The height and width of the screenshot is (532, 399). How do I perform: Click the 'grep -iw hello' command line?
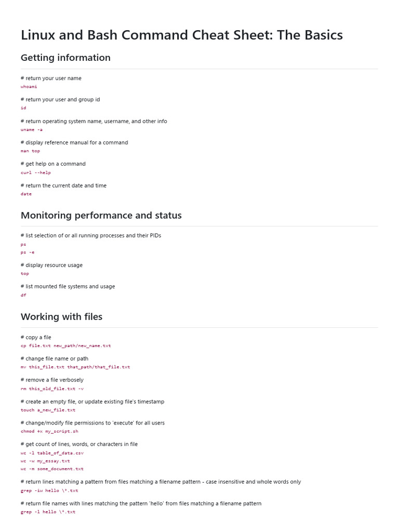pos(49,490)
